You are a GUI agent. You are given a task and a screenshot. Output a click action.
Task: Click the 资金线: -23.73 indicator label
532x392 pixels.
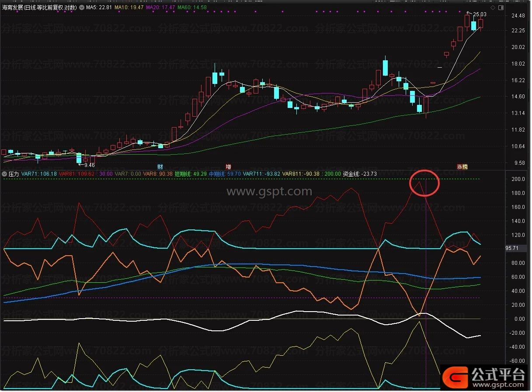[360, 174]
